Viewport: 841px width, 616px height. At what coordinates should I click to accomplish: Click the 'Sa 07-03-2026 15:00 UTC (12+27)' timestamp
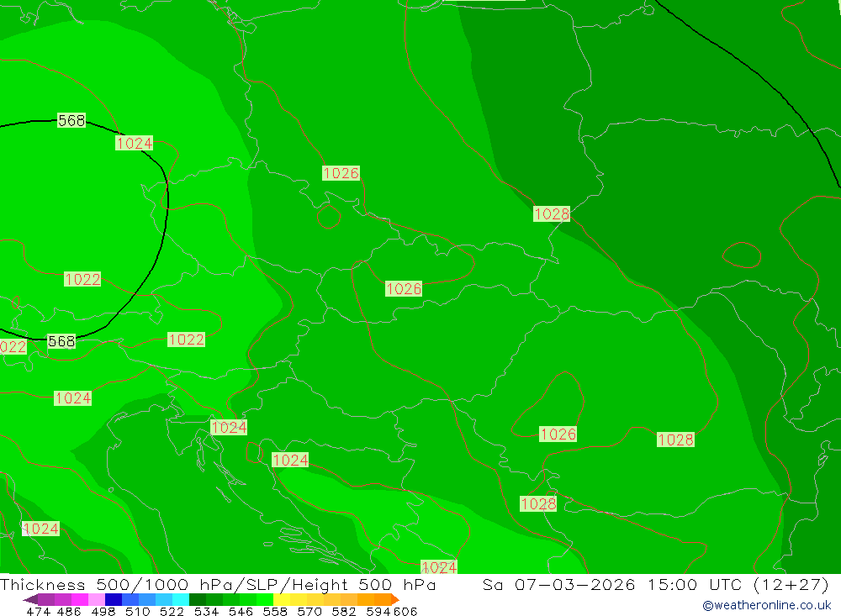click(655, 584)
